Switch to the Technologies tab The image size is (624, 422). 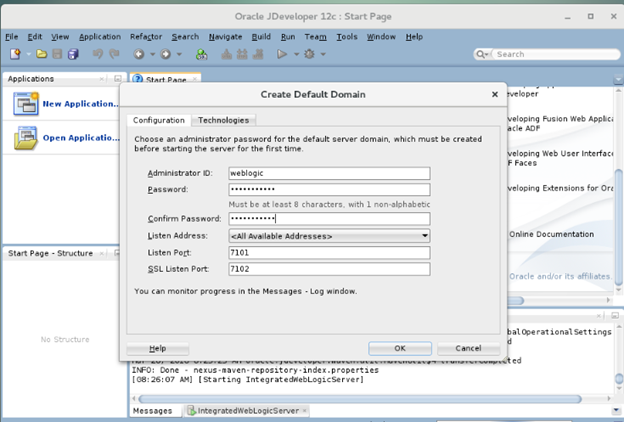click(x=223, y=120)
